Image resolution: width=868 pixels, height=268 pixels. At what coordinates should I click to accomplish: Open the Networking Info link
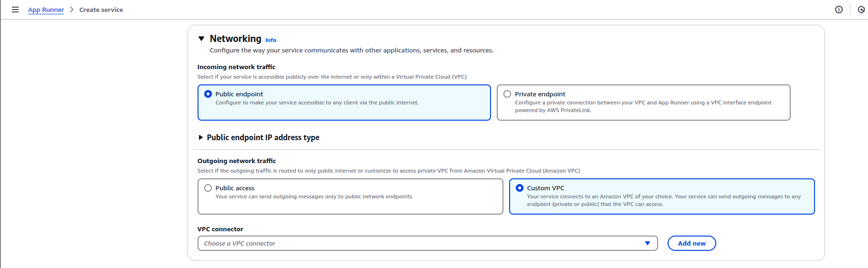pyautogui.click(x=271, y=40)
